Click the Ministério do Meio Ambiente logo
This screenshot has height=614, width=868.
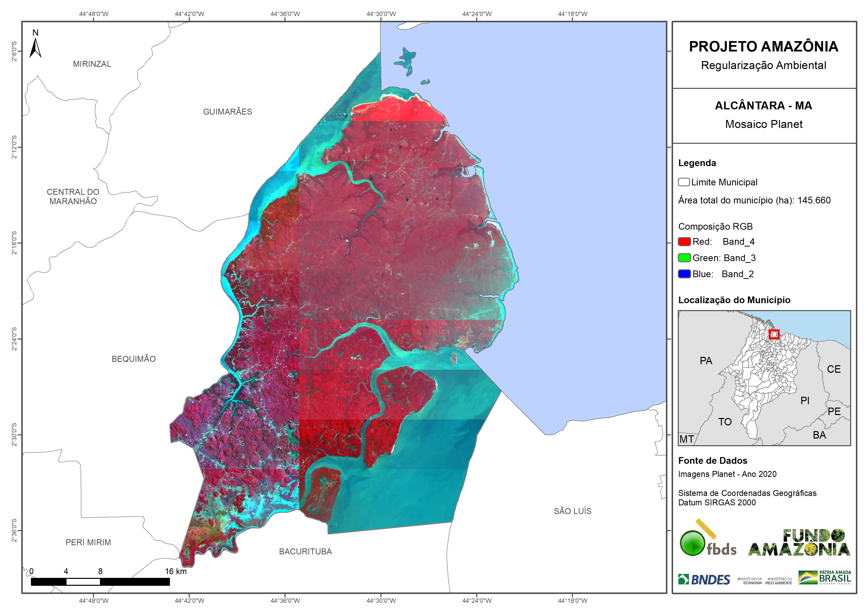(x=778, y=581)
